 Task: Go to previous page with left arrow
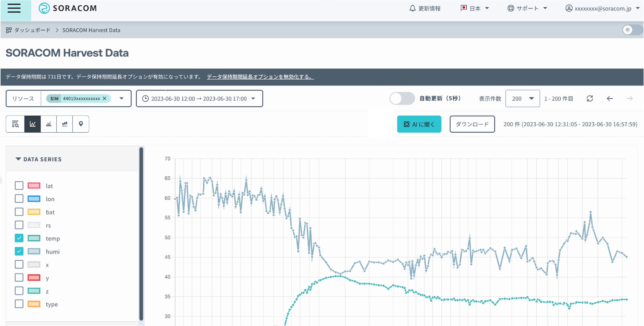pos(610,99)
